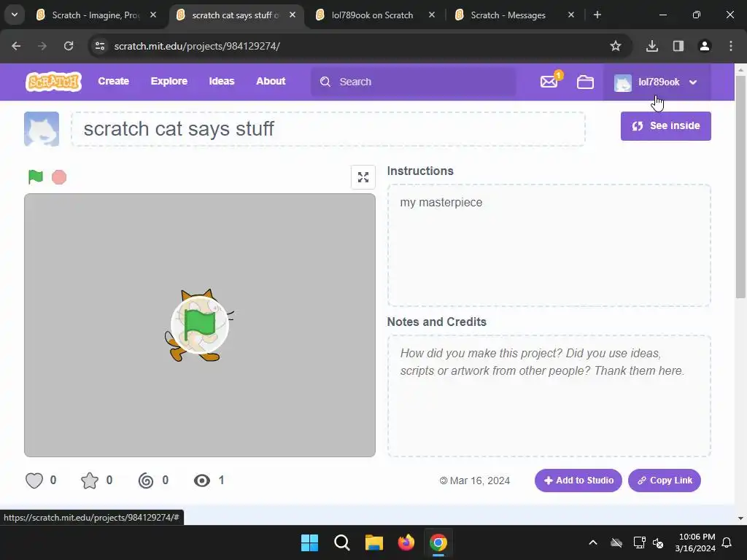The width and height of the screenshot is (747, 560).
Task: Expand the lol789ook account dropdown
Action: click(x=693, y=82)
